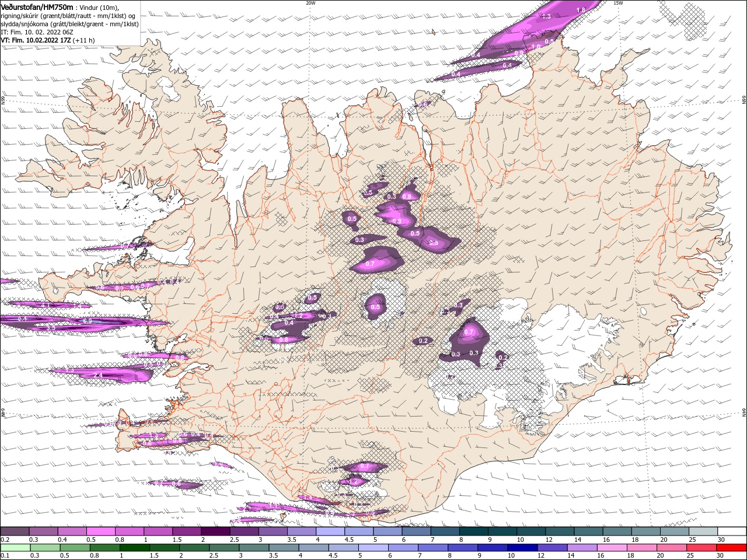Click the 10 label on the upper scale
The width and height of the screenshot is (747, 560).
(x=520, y=540)
